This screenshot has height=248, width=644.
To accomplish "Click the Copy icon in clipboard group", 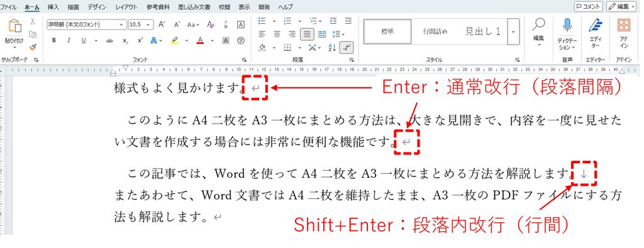I will (33, 35).
